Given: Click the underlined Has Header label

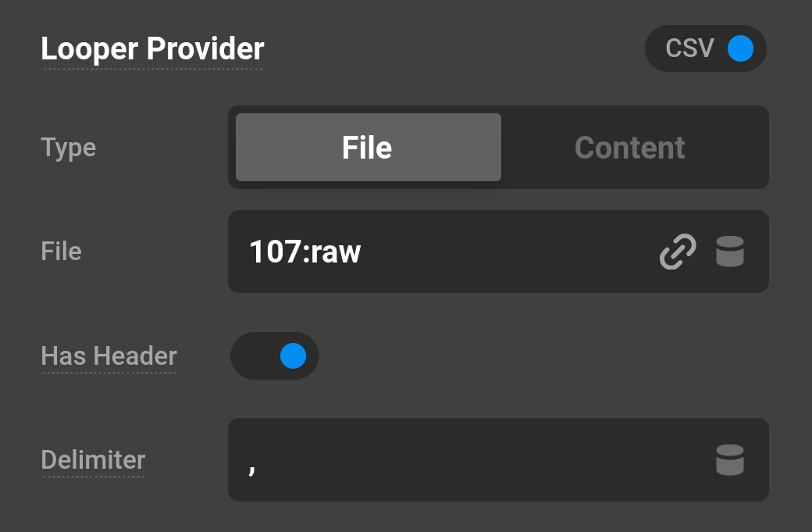Looking at the screenshot, I should [109, 356].
